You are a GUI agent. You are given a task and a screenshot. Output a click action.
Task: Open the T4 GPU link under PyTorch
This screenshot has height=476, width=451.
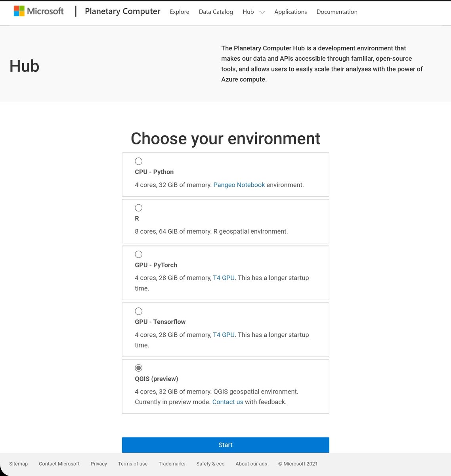click(x=224, y=278)
